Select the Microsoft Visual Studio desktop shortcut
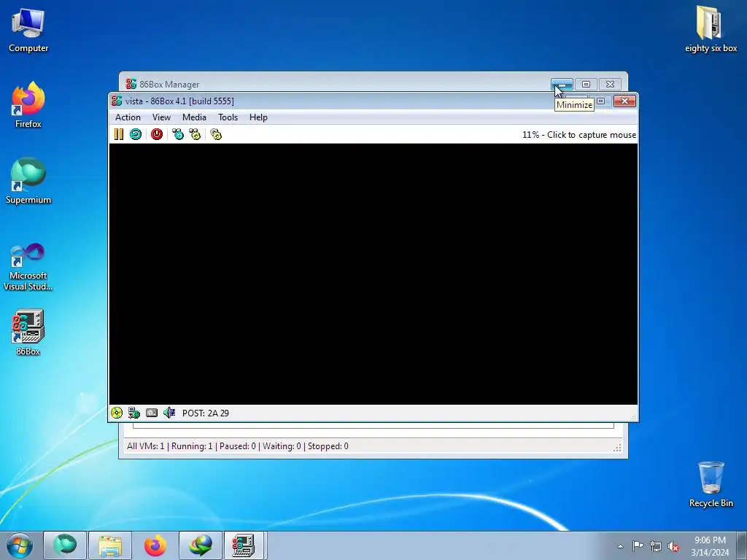The image size is (747, 560). pyautogui.click(x=28, y=267)
